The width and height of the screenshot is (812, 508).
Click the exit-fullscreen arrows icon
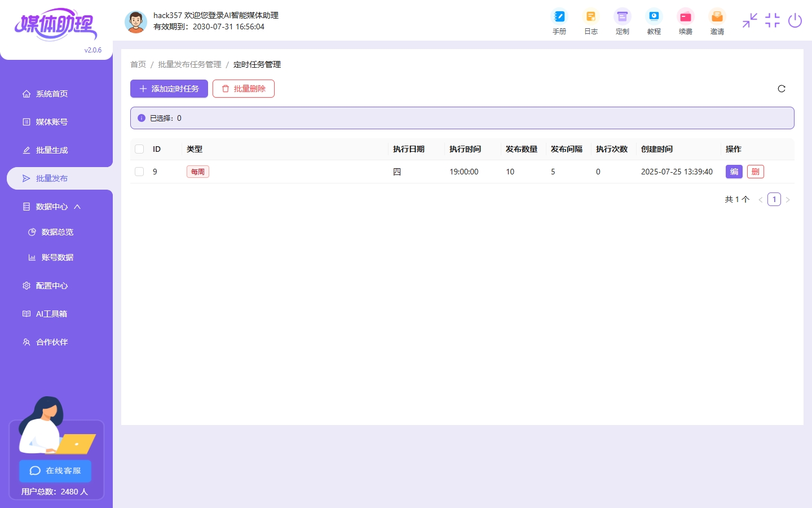[x=749, y=20]
